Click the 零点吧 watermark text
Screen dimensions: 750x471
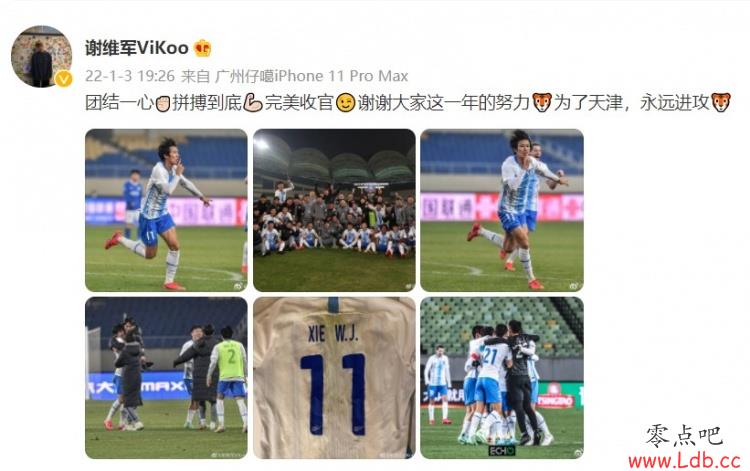[684, 435]
